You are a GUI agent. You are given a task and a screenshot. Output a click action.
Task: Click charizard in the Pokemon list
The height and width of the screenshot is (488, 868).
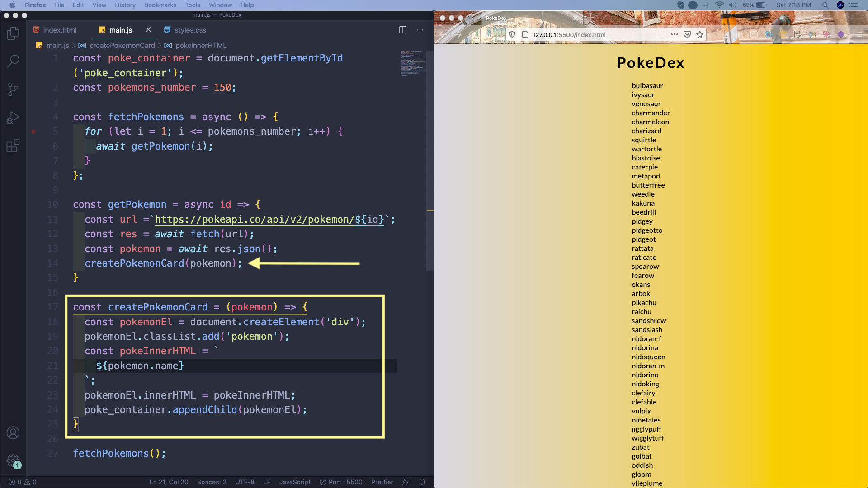click(646, 131)
